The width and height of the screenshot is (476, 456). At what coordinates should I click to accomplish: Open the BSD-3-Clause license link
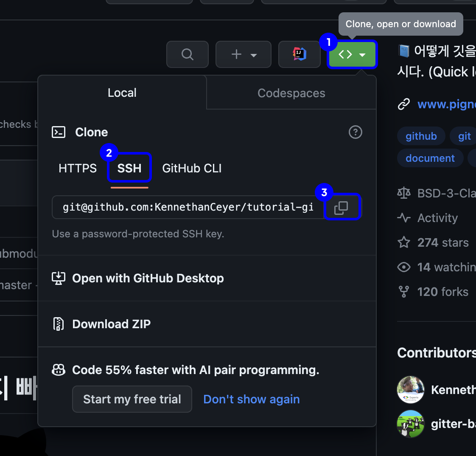click(x=447, y=193)
